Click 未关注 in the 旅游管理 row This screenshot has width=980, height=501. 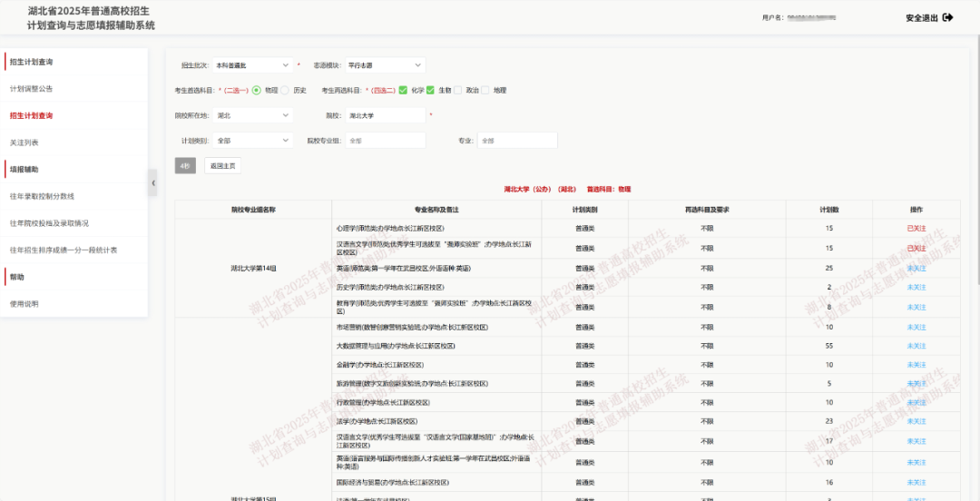(x=916, y=383)
